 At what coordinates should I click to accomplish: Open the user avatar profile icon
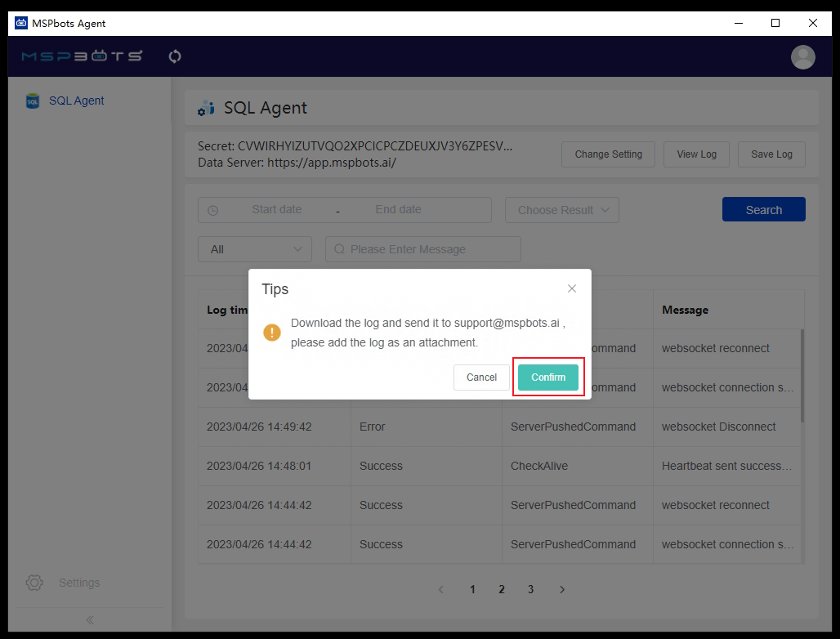[802, 56]
